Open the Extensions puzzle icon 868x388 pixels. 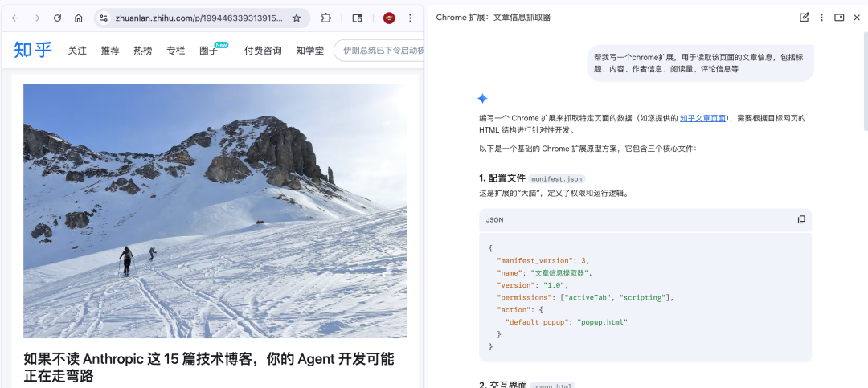326,18
